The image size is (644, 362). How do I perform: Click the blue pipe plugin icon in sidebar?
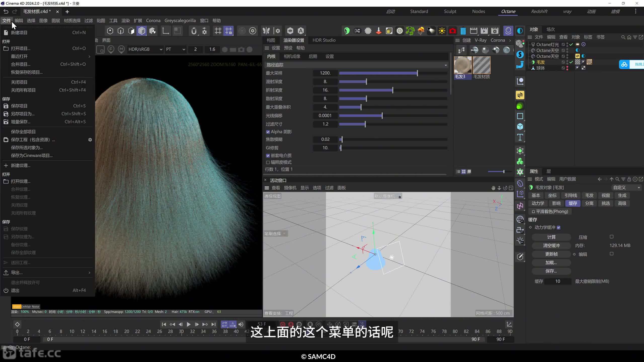tap(520, 65)
